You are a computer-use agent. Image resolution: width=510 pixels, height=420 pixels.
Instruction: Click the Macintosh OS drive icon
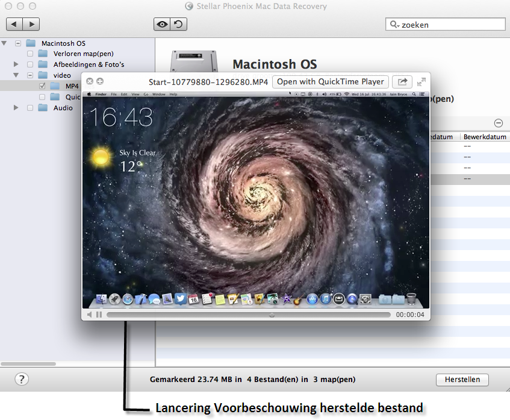point(194,61)
